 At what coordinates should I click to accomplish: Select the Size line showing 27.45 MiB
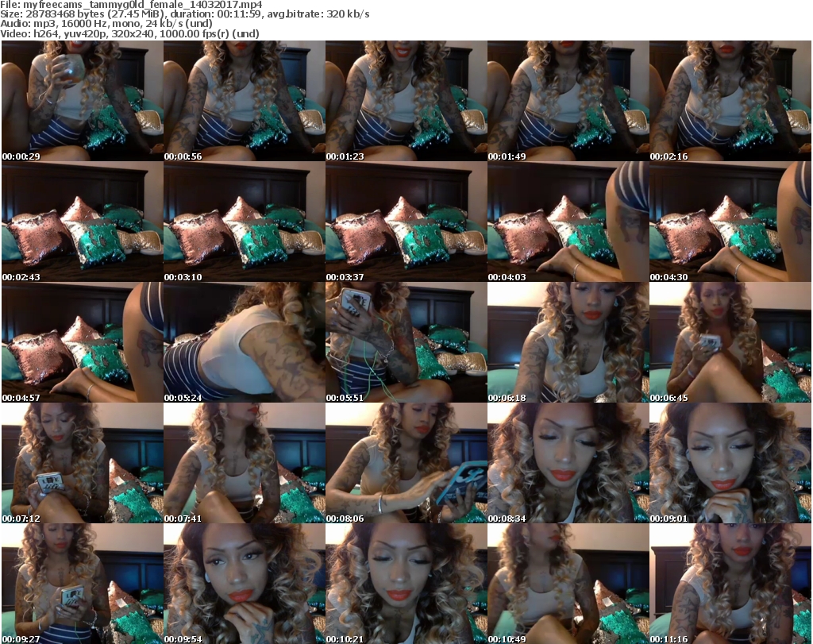coord(184,14)
